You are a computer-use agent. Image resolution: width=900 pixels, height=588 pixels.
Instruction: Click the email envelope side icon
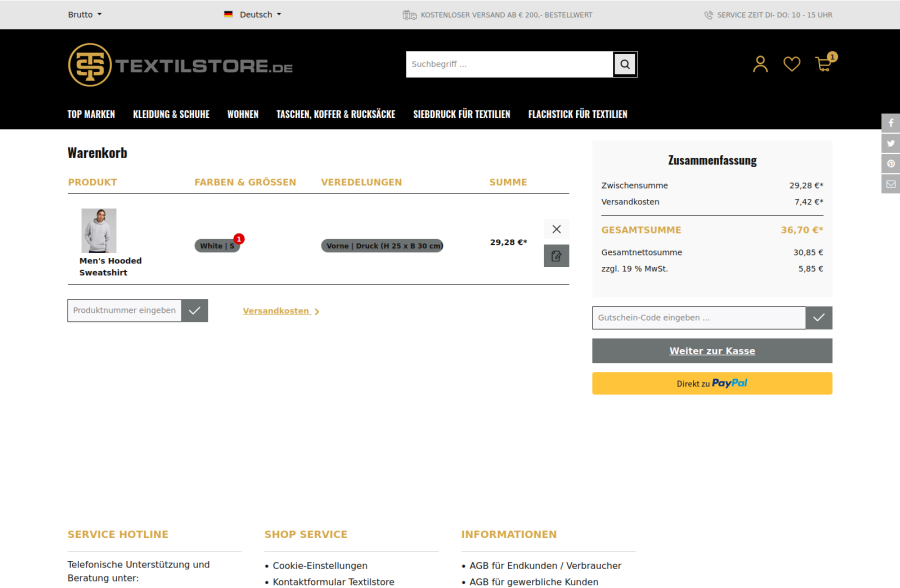(x=890, y=184)
